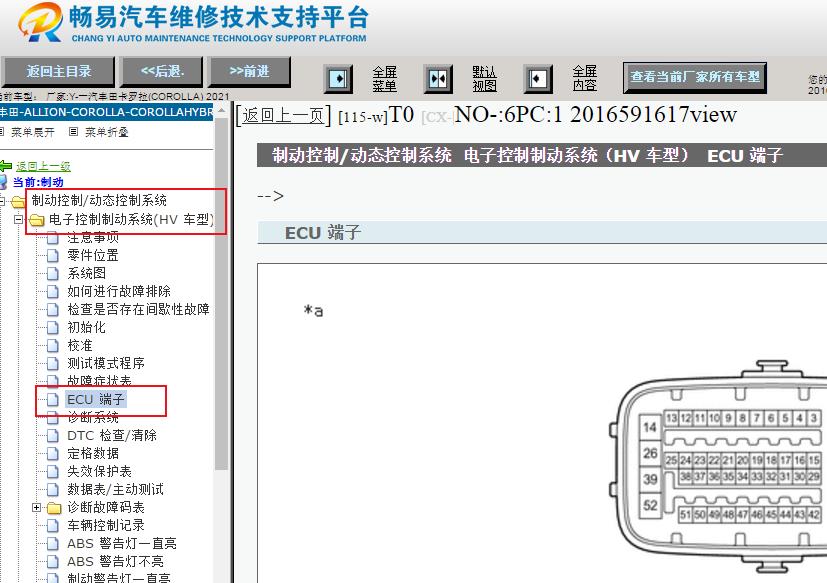Go forward with the >>前进 button

point(249,72)
